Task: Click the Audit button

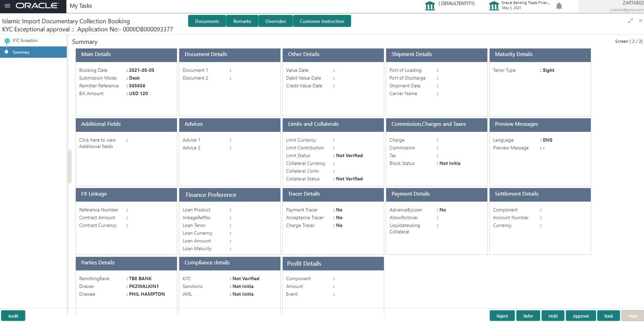Action: click(x=13, y=316)
